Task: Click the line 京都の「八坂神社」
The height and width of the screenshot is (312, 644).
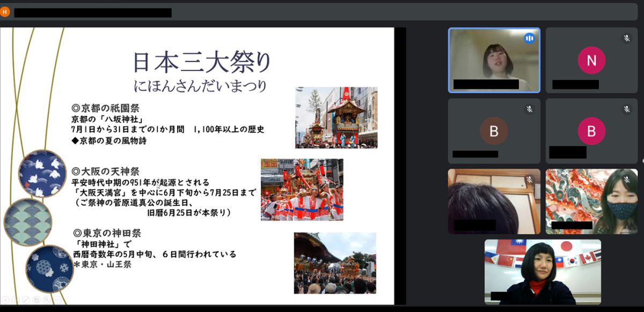Action: (107, 119)
